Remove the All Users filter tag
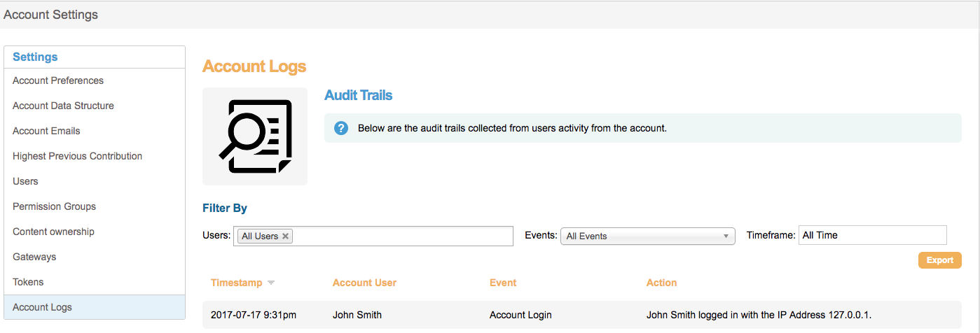 [285, 236]
